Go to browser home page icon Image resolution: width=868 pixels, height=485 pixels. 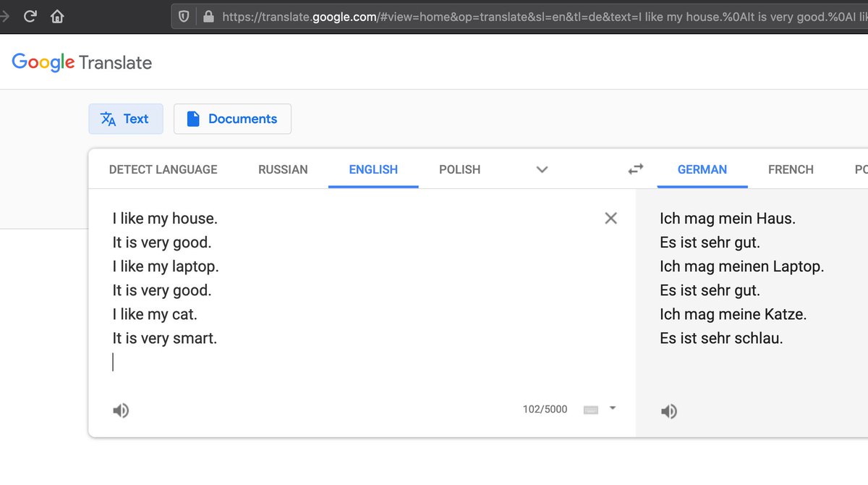(57, 16)
